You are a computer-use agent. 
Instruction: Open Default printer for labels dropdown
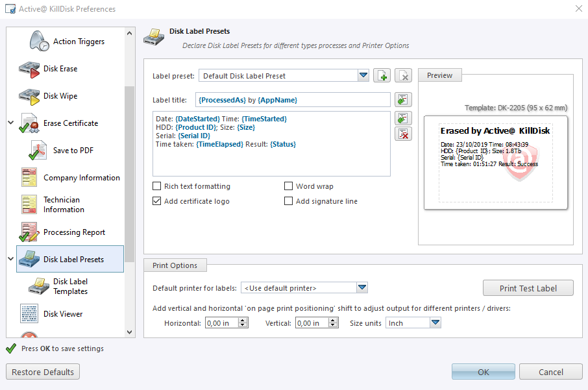tap(362, 287)
